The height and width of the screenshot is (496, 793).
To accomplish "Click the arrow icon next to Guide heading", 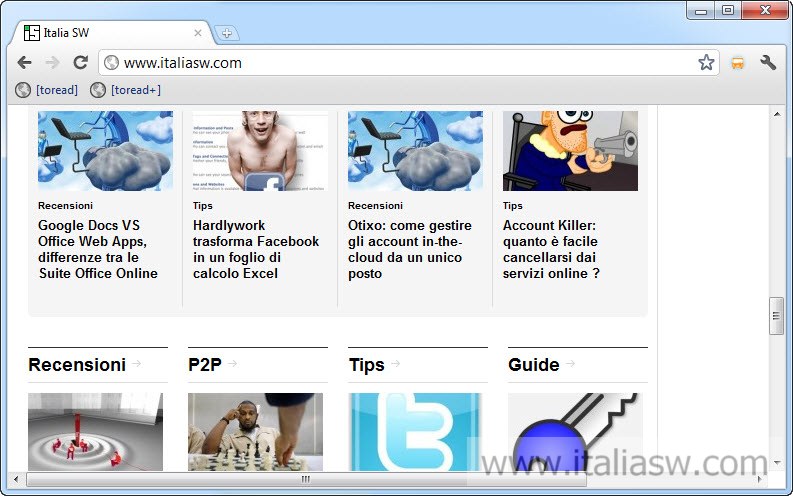I will click(570, 364).
